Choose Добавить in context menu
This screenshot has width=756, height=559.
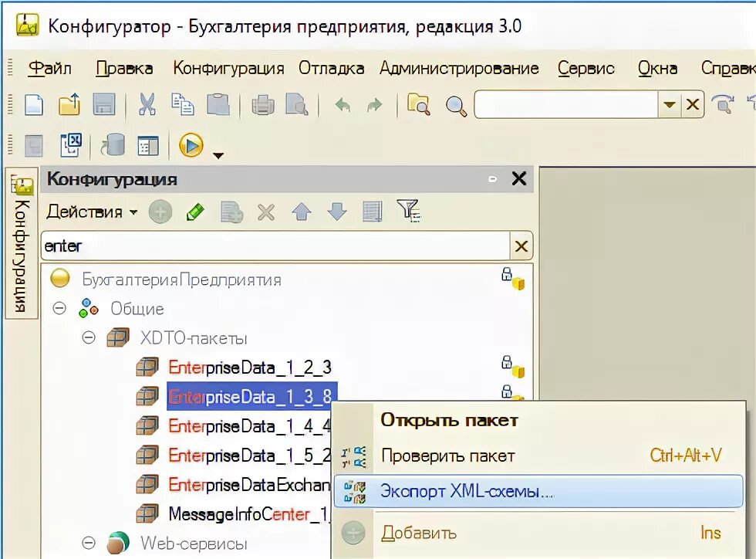(x=418, y=533)
